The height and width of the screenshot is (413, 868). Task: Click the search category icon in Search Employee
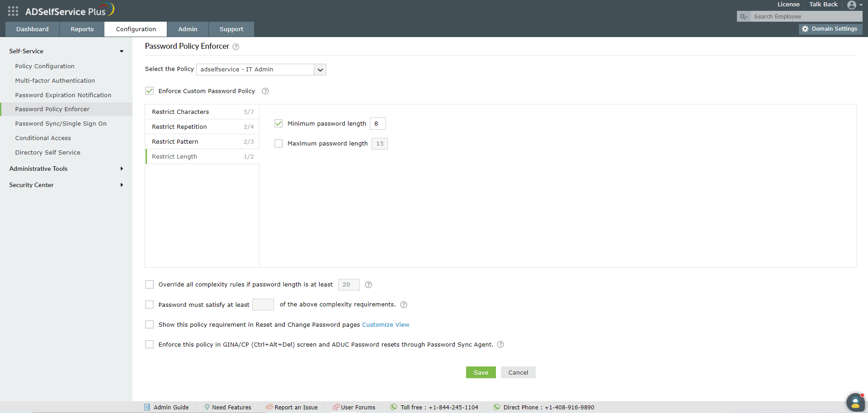coord(744,16)
